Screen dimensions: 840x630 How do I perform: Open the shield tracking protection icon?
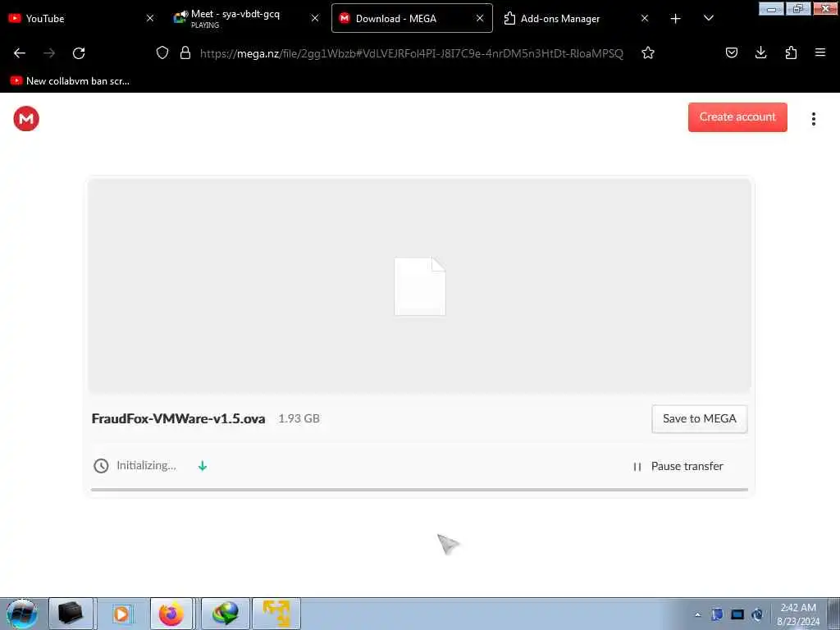pyautogui.click(x=162, y=52)
